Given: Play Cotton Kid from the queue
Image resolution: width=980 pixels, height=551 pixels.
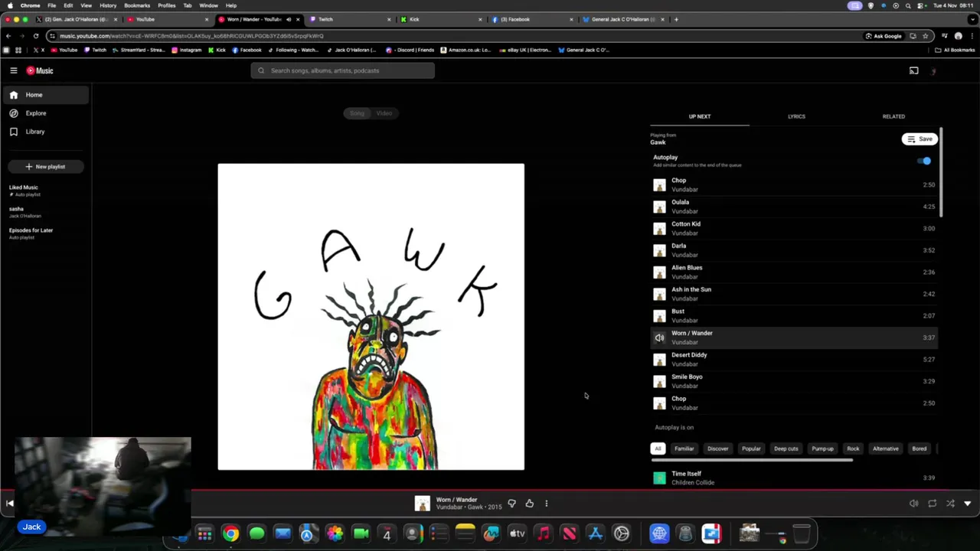Looking at the screenshot, I should (x=793, y=228).
